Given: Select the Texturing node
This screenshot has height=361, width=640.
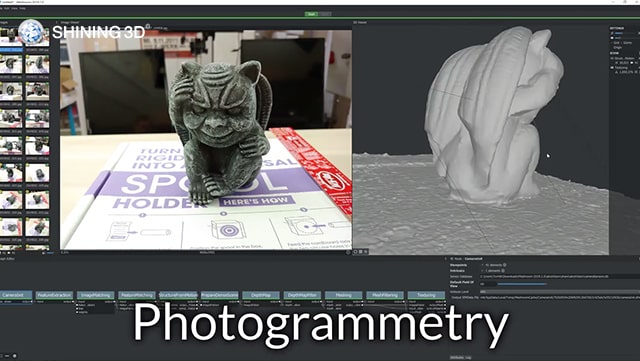Looking at the screenshot, I should [426, 295].
